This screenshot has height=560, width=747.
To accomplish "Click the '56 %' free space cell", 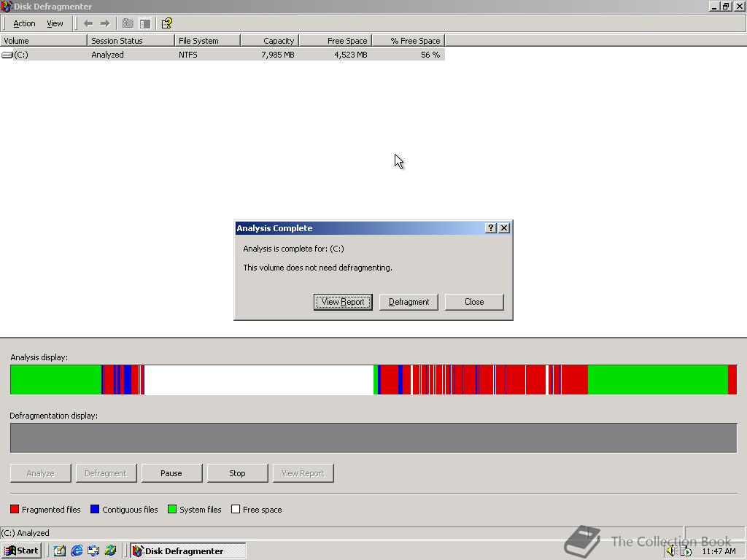I will click(x=430, y=55).
